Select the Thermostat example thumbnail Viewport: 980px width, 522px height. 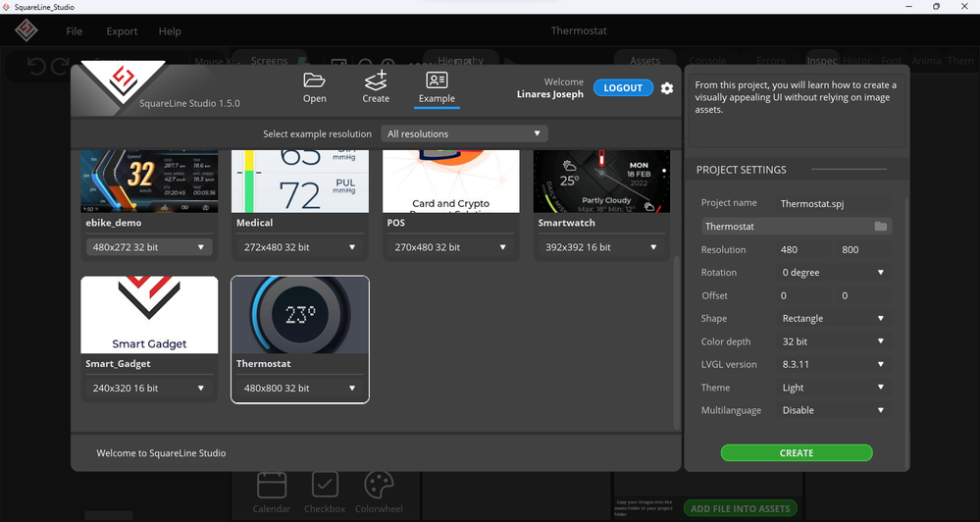(300, 315)
